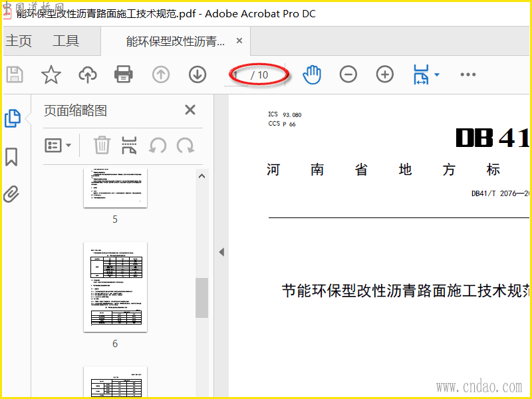Open Bookmarks sidebar panel

(x=11, y=157)
